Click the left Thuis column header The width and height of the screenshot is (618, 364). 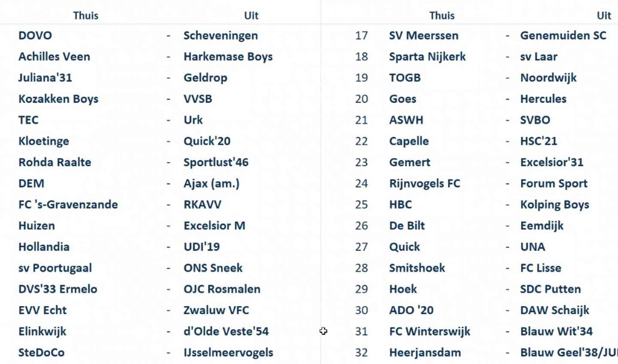pos(85,15)
